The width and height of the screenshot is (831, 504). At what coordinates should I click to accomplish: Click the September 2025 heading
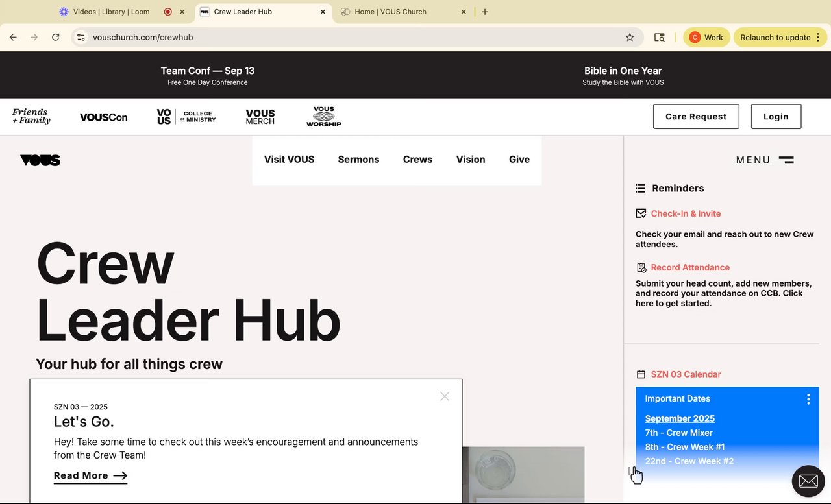pos(680,418)
